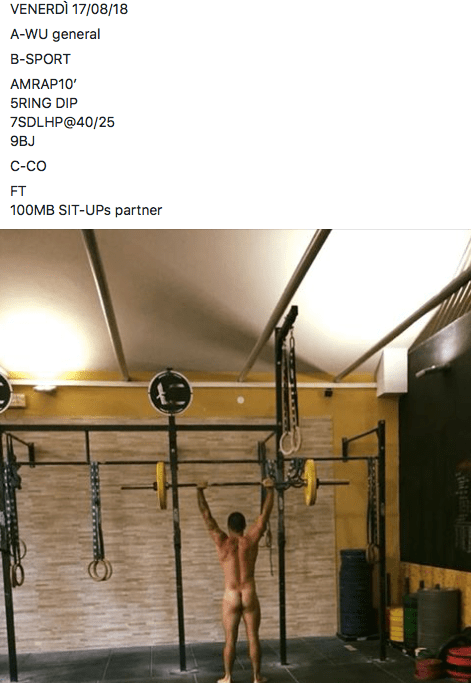Open the gym photo below the workout

(x=235, y=456)
